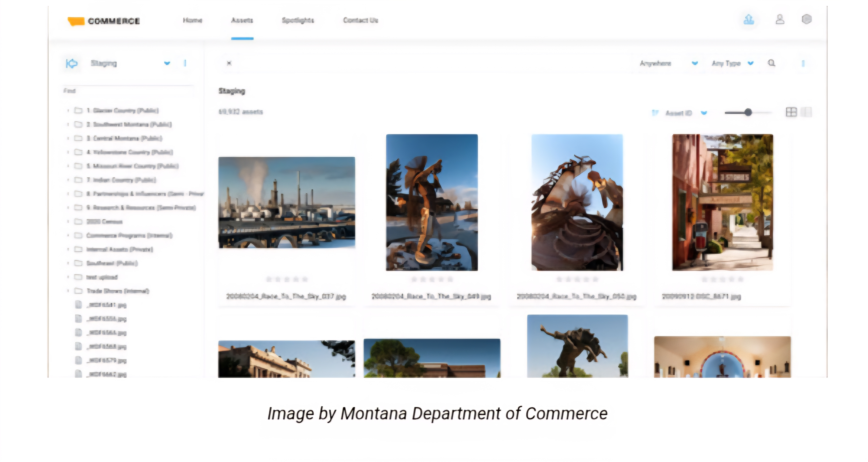
Task: Open the industrial refinery photo thumbnail
Action: (286, 203)
